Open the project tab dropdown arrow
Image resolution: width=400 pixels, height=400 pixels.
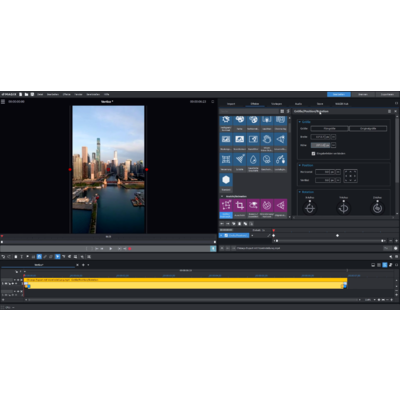click(88, 265)
